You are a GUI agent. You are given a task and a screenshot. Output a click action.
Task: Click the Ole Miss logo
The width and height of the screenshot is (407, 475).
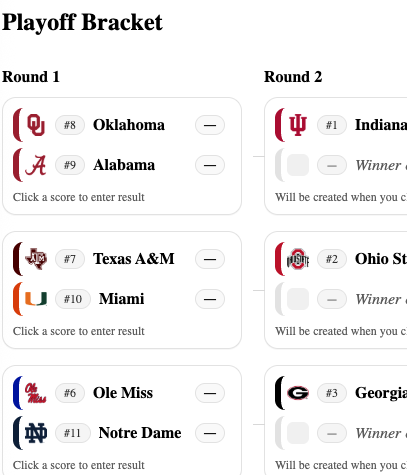[x=36, y=393]
